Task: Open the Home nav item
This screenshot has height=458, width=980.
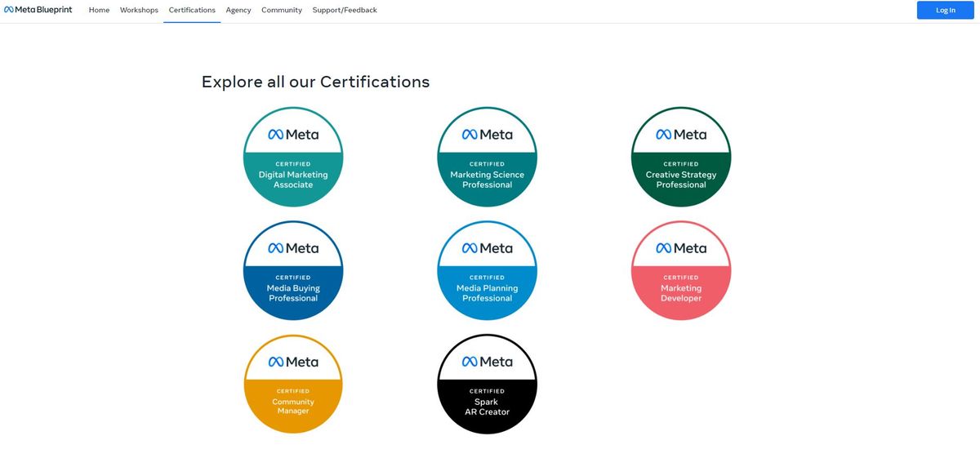Action: click(x=99, y=10)
